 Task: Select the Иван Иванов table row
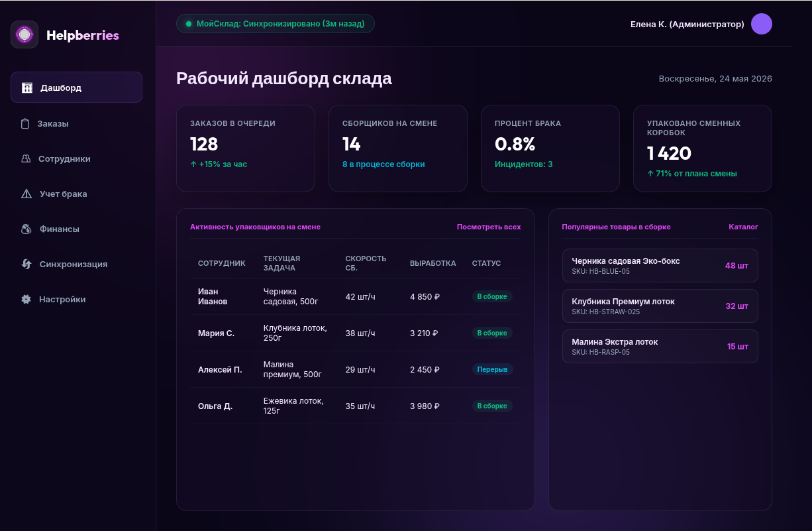[x=356, y=296]
